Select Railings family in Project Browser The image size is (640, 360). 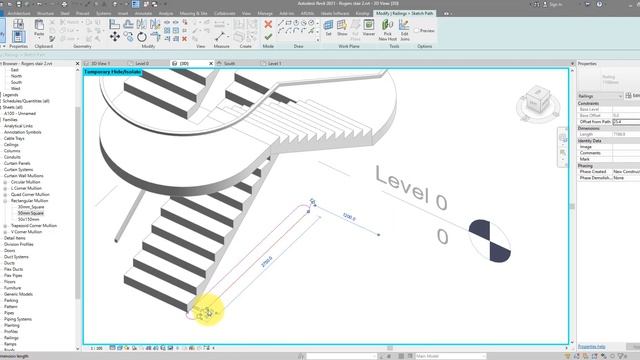(x=11, y=338)
